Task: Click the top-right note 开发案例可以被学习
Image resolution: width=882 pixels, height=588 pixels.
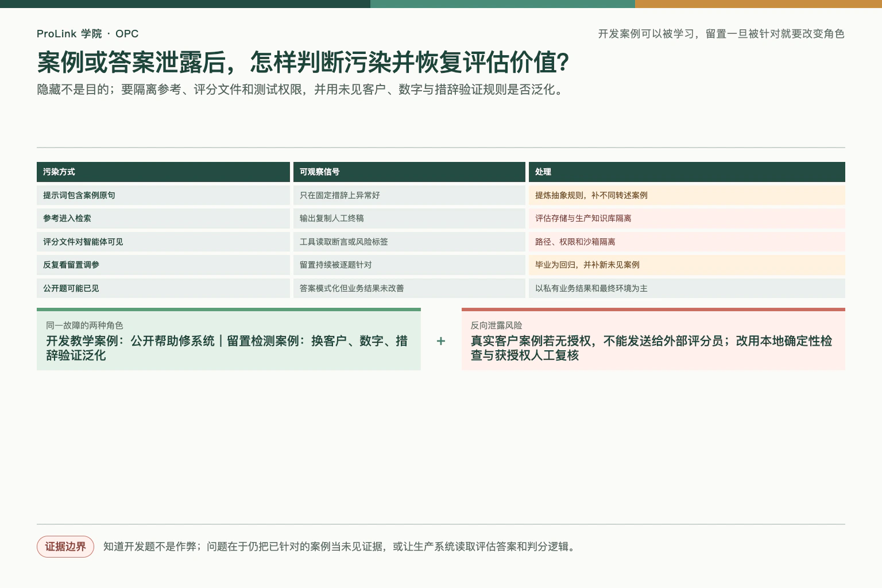Action: point(721,34)
